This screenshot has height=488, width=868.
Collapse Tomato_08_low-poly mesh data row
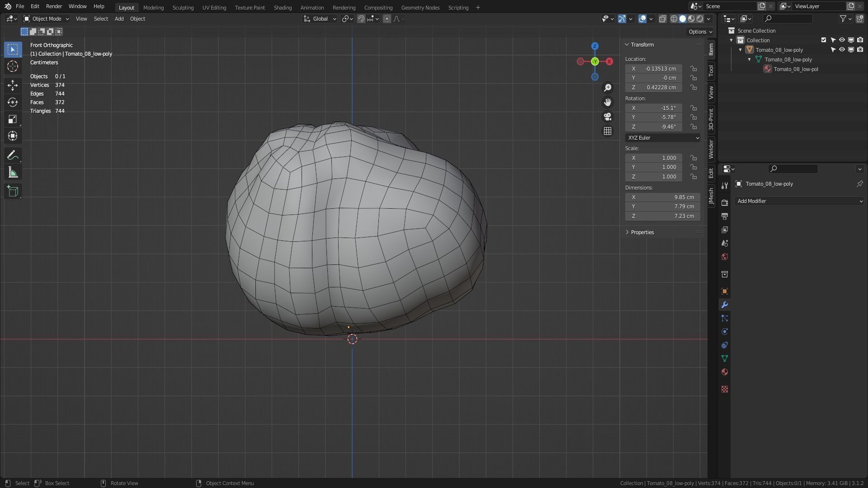tap(749, 60)
